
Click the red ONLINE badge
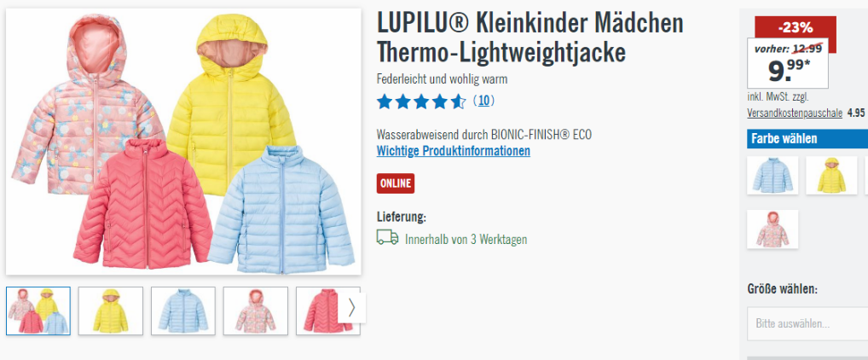(x=396, y=183)
